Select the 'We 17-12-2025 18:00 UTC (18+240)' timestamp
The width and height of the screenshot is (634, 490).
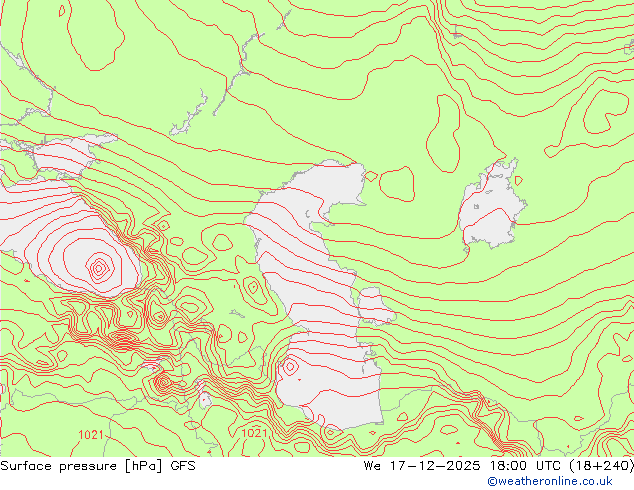tap(499, 466)
